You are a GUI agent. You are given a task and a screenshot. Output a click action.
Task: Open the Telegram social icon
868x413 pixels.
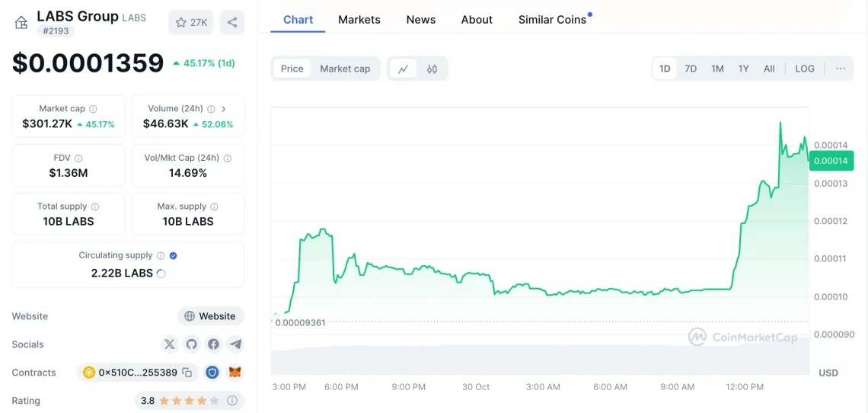point(236,344)
